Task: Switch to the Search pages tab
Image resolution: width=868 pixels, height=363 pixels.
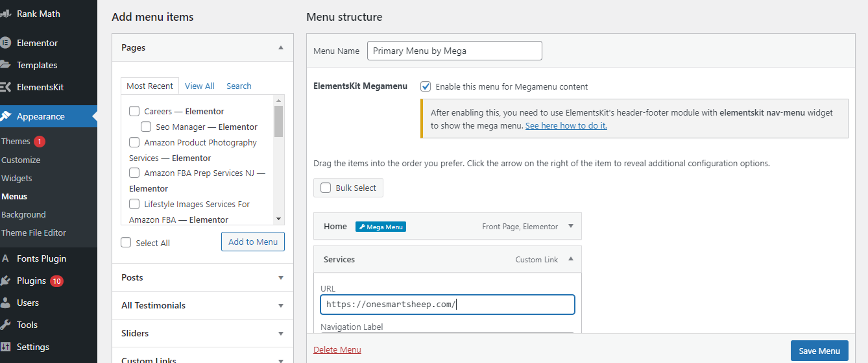Action: coord(239,86)
